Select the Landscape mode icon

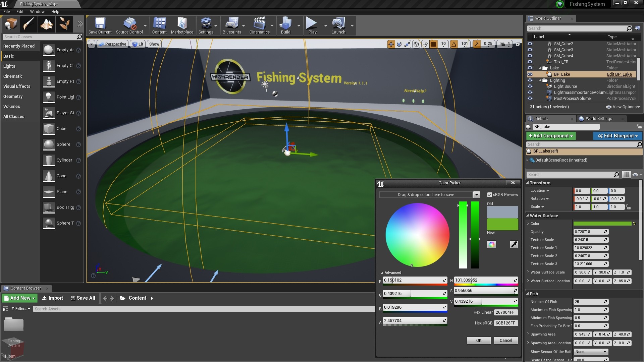[46, 24]
